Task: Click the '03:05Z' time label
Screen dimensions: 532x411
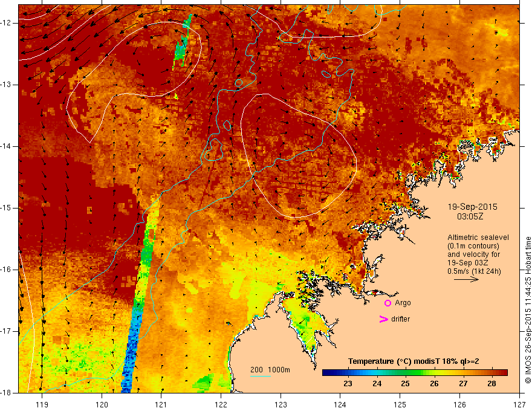Action: point(470,216)
